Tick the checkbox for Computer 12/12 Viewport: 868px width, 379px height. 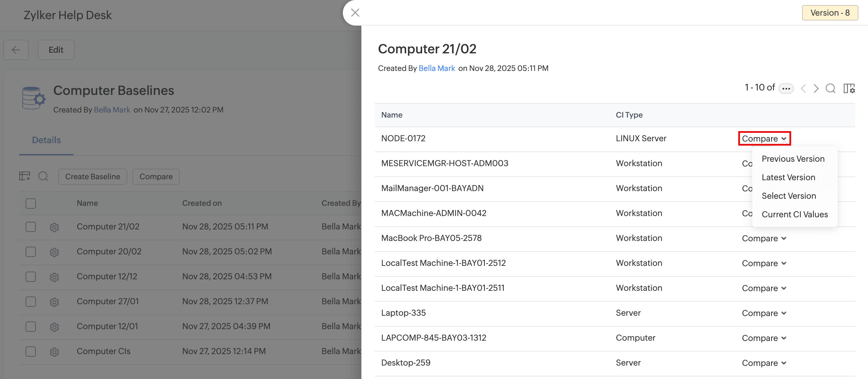click(31, 277)
